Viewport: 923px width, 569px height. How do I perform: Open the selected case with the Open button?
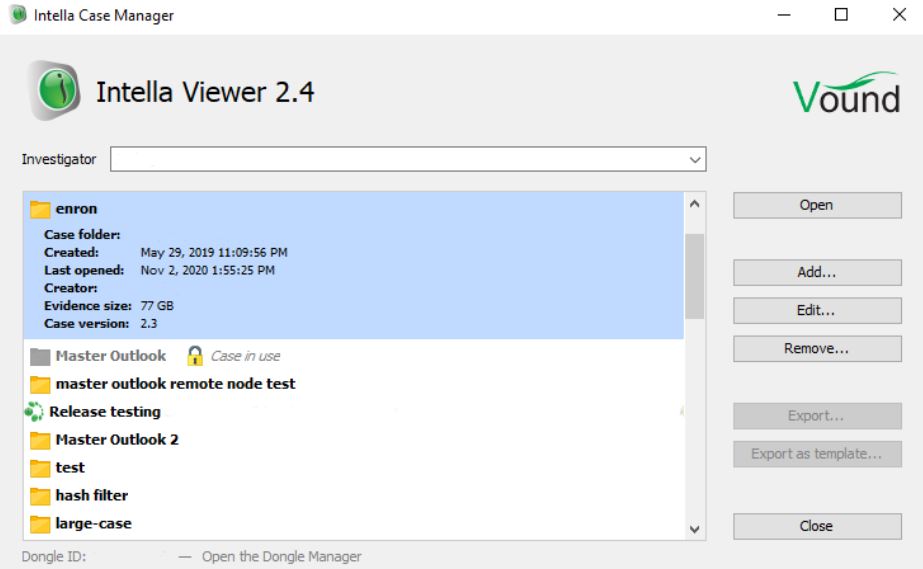click(817, 205)
